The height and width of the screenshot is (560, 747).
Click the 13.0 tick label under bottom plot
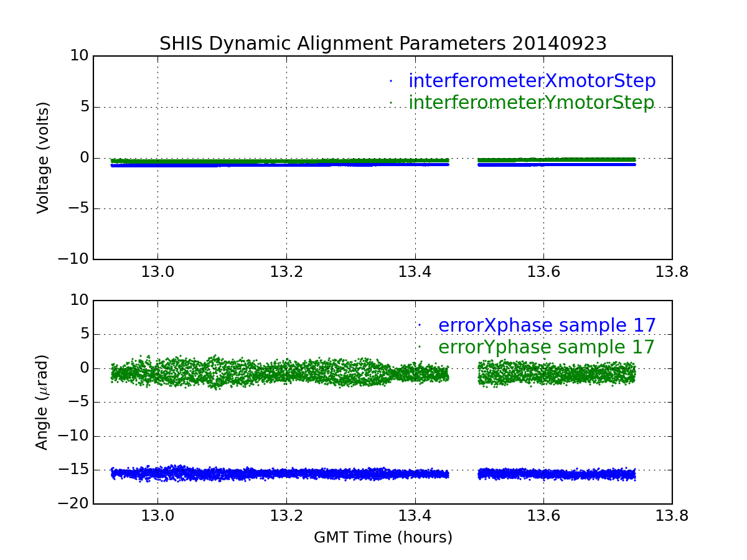(157, 516)
